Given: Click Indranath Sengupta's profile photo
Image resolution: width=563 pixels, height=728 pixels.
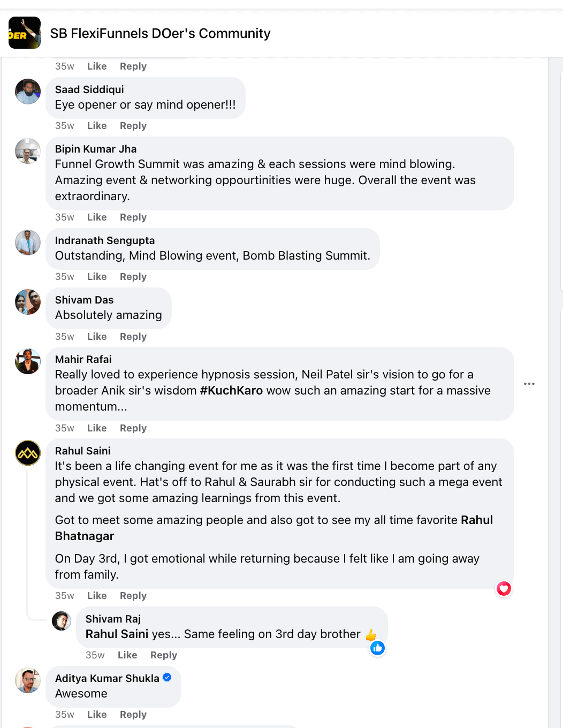Looking at the screenshot, I should coord(28,242).
